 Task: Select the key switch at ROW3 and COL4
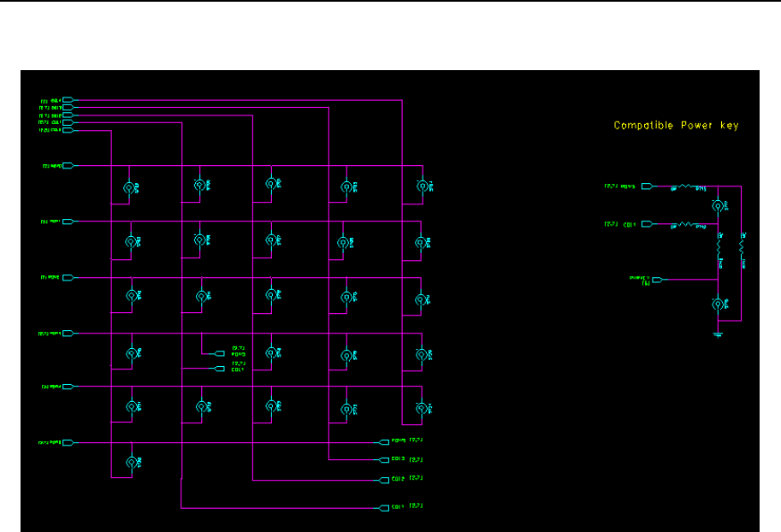point(422,355)
